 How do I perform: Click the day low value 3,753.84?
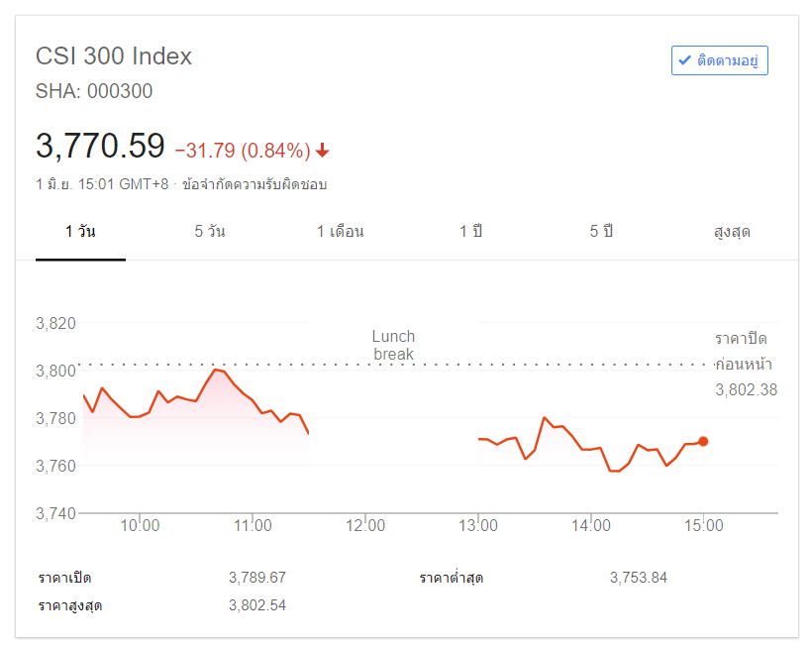tap(638, 577)
